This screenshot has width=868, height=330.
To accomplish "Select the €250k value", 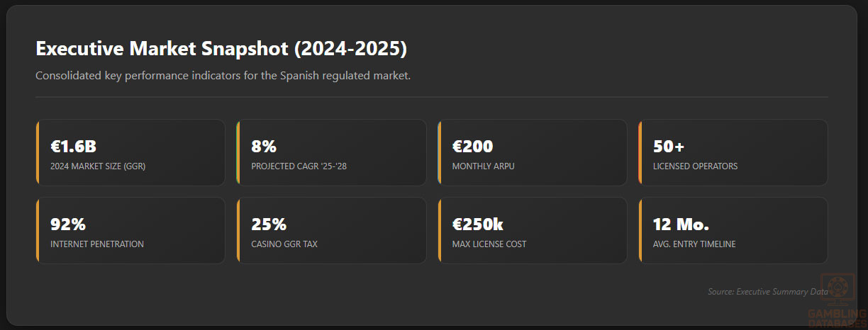I will [477, 224].
